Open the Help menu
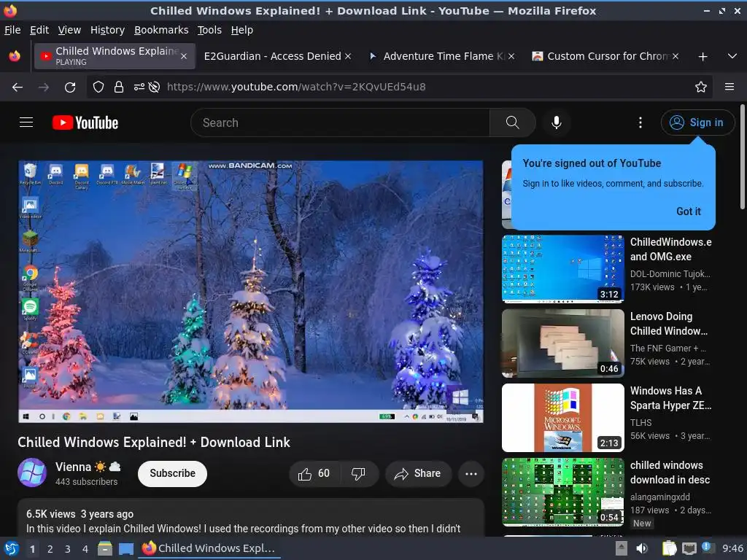The image size is (747, 560). pos(241,30)
